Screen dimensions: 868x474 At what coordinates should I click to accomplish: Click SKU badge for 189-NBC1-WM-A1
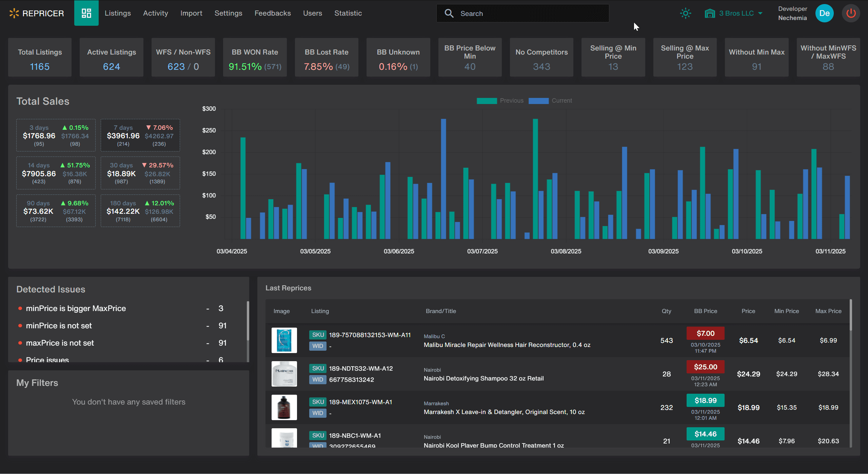tap(318, 435)
